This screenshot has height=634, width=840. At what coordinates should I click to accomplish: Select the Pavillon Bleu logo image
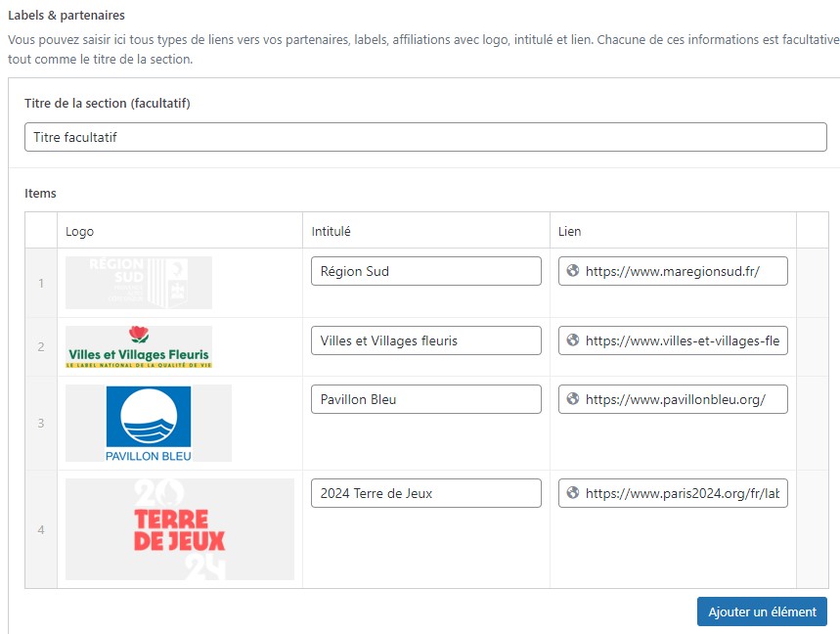pyautogui.click(x=149, y=423)
